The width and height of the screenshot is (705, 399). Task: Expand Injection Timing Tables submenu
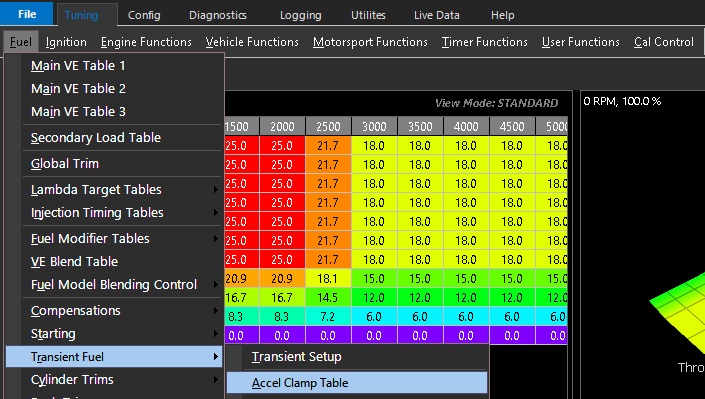[114, 213]
